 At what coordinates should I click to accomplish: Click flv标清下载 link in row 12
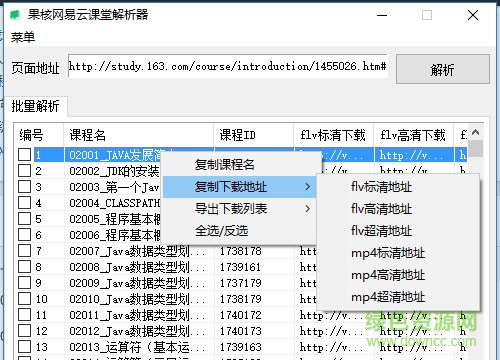tap(331, 331)
